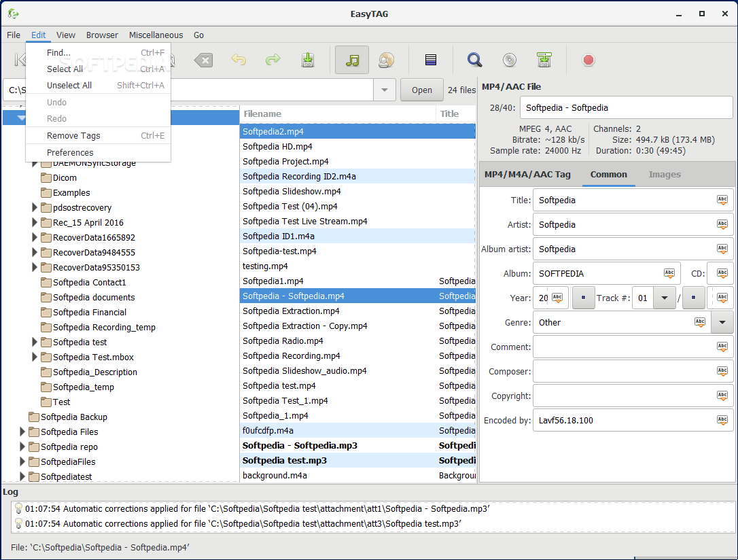
Task: Open the CDDB search disc icon
Action: (509, 60)
